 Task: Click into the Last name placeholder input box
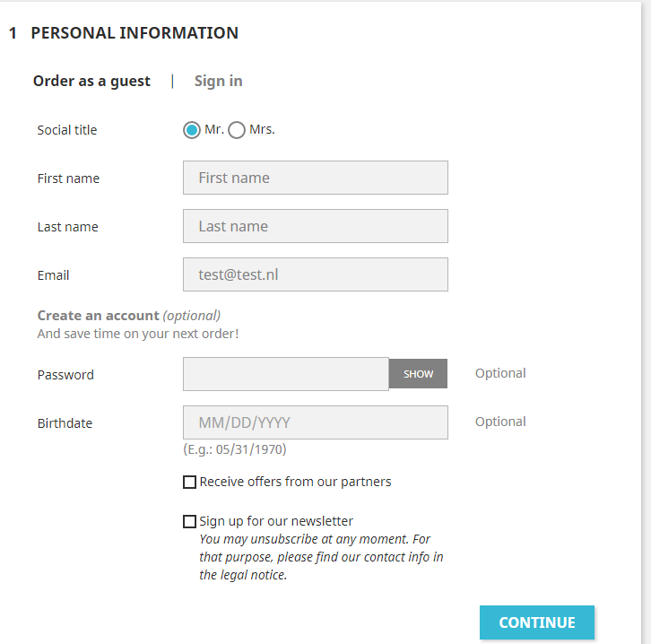tap(315, 226)
